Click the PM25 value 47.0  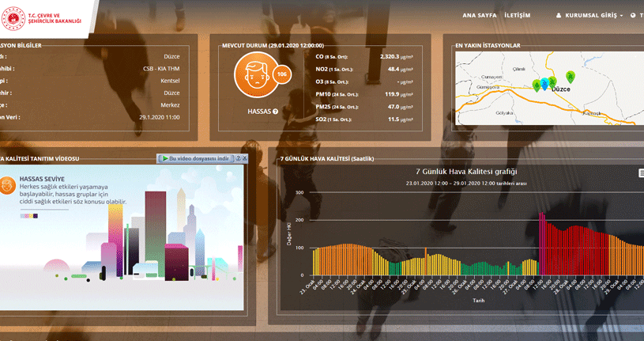[x=394, y=107]
